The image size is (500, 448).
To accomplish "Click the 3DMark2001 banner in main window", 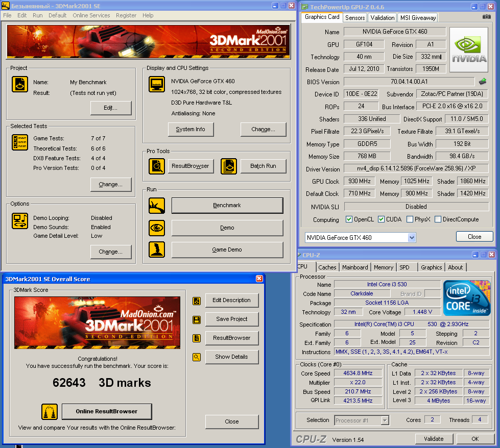I will 148,42.
